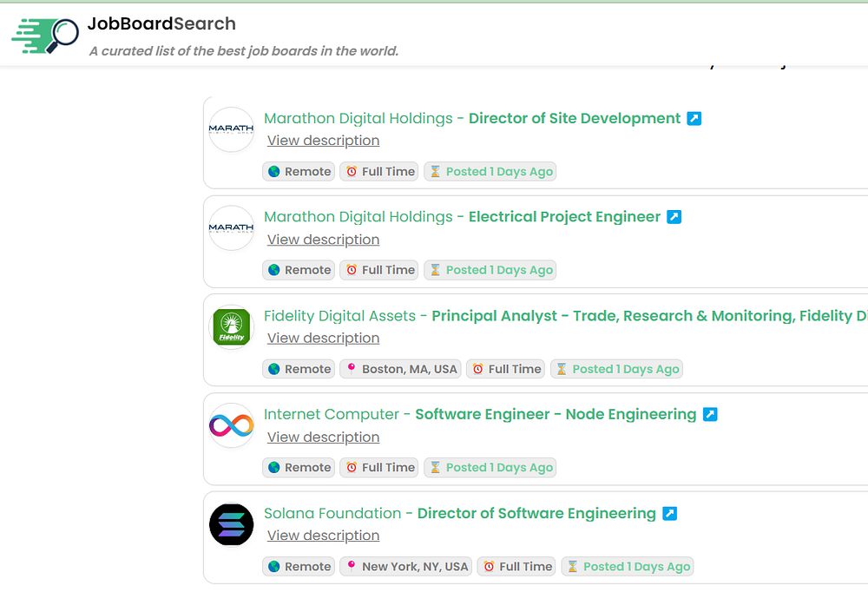Click the Internet Computer infinity logo
The width and height of the screenshot is (868, 612).
click(232, 426)
